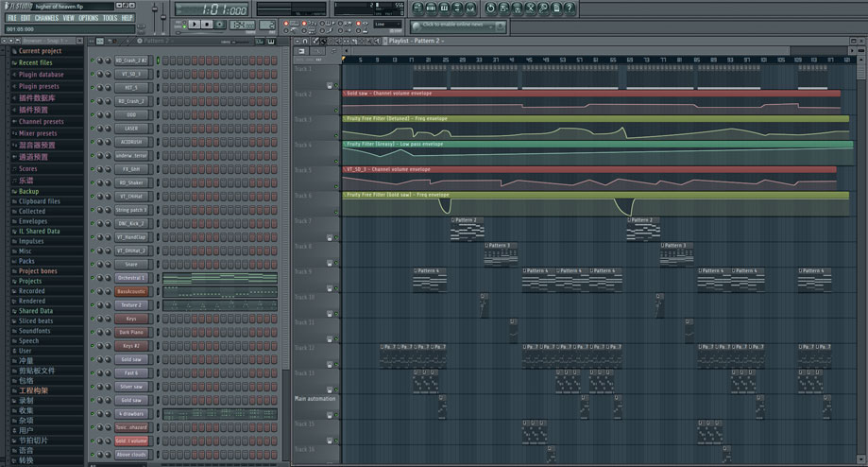Open the Line snap selector dropdown
The image size is (868, 467).
[x=387, y=25]
